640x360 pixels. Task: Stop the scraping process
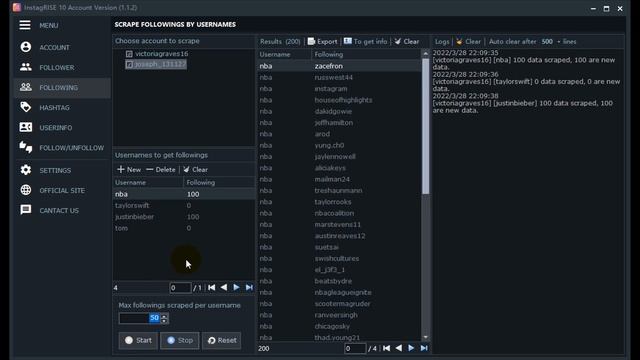[x=180, y=340]
